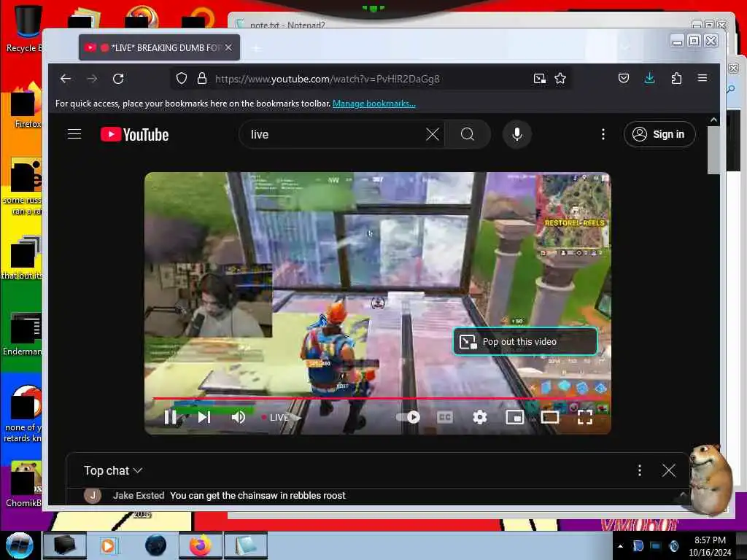
Task: Open a new browser tab
Action: point(257,48)
